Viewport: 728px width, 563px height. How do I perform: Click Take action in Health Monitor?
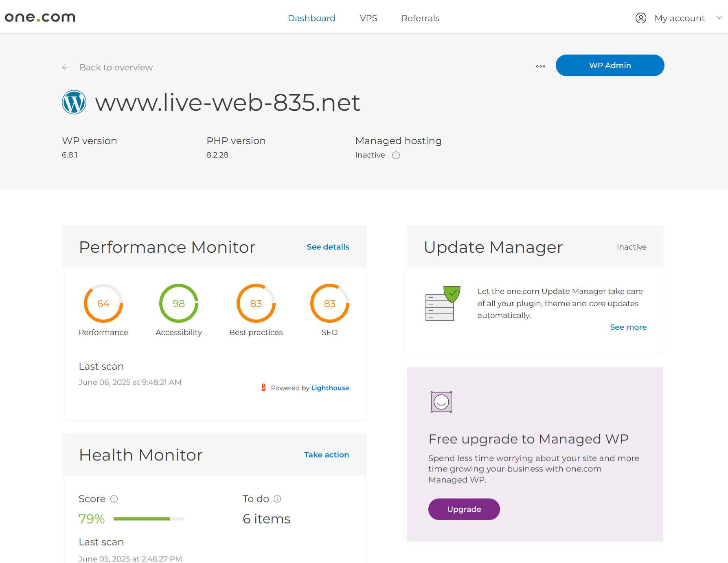327,455
